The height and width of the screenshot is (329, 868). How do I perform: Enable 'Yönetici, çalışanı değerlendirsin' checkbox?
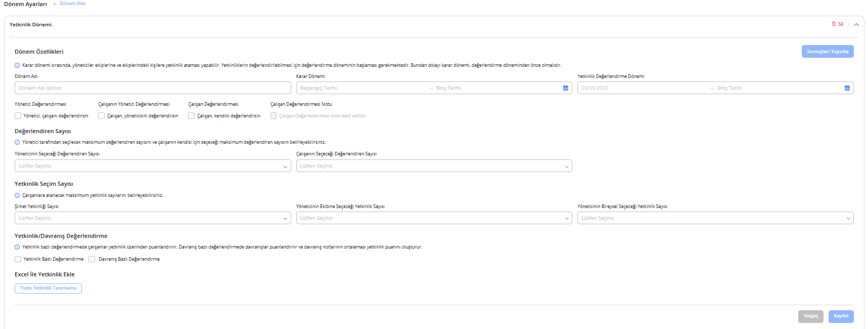[18, 116]
